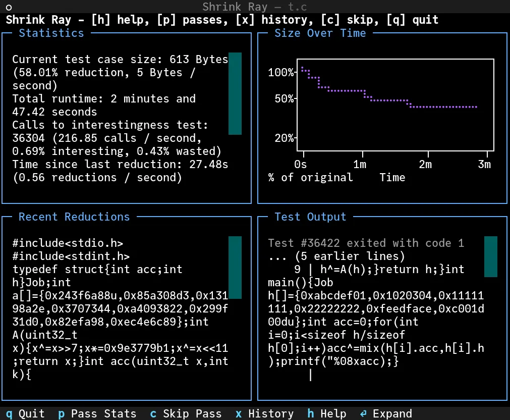Click the Recent Reductions scrollbar thumb

pyautogui.click(x=235, y=268)
